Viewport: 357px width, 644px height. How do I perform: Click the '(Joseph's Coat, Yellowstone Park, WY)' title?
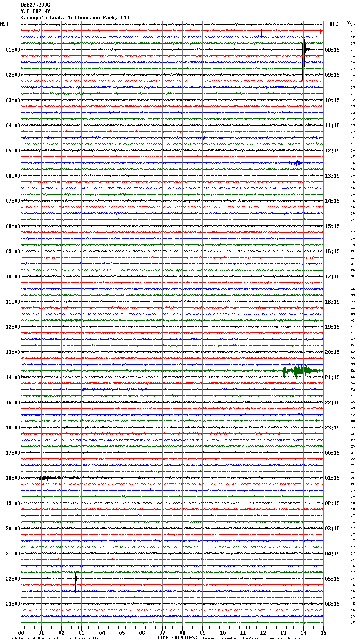coord(75,18)
